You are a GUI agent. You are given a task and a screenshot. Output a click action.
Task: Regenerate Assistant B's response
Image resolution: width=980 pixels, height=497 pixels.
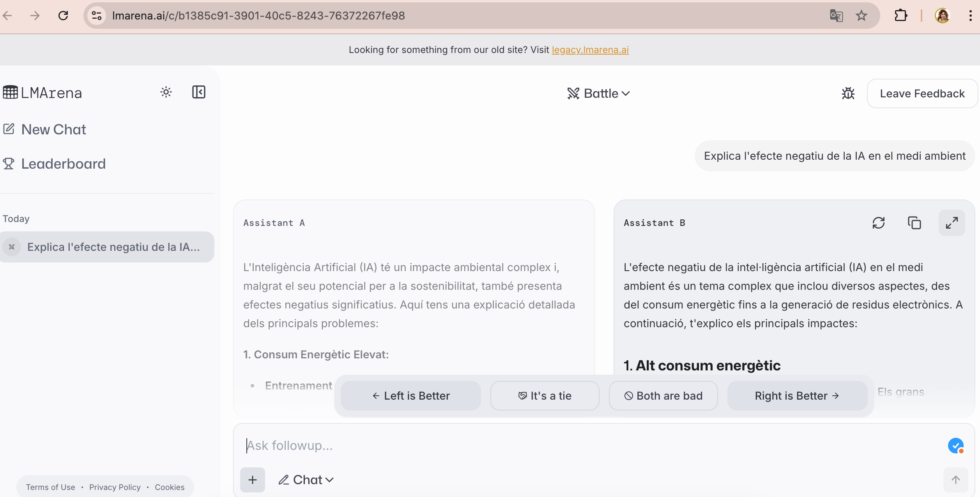pos(878,223)
